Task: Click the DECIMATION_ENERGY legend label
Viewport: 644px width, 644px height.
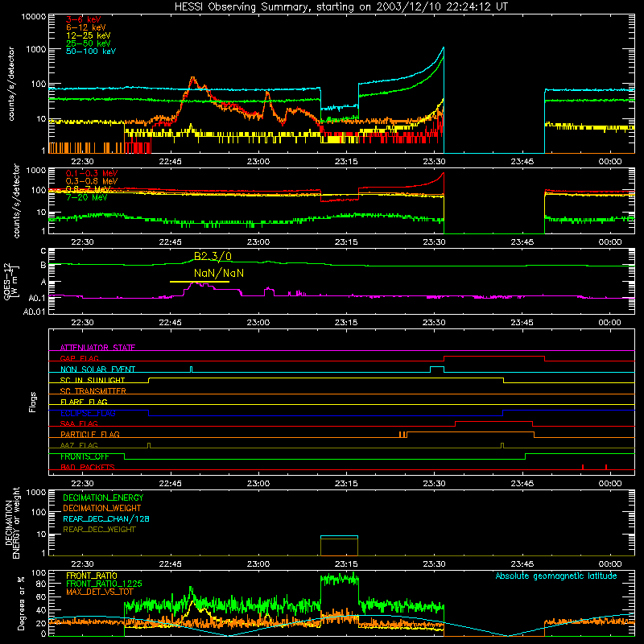Action: pos(103,497)
